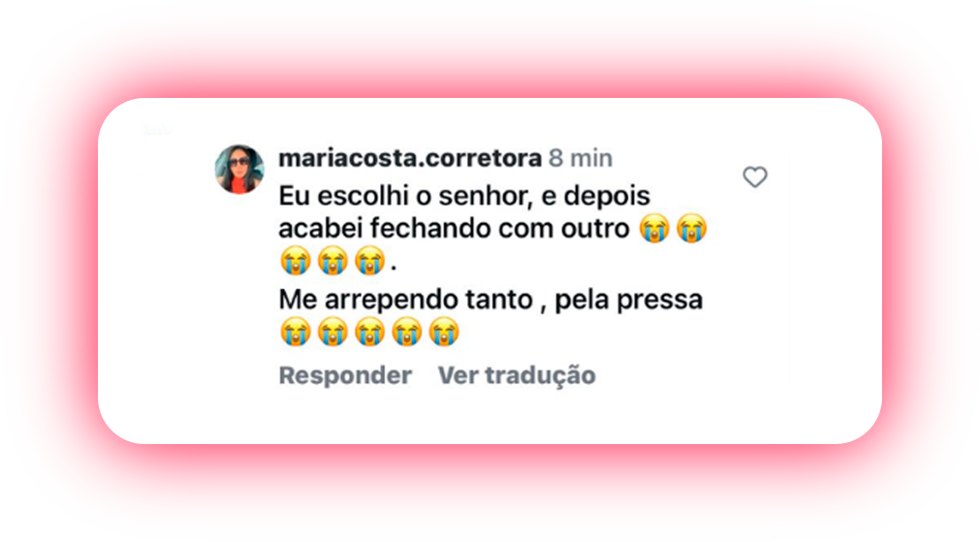Click the last emoji on the final emoji row
This screenshot has height=542, width=980.
point(444,332)
